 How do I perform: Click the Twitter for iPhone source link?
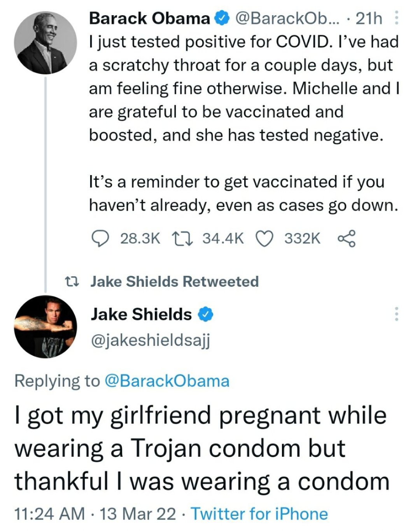259,513
